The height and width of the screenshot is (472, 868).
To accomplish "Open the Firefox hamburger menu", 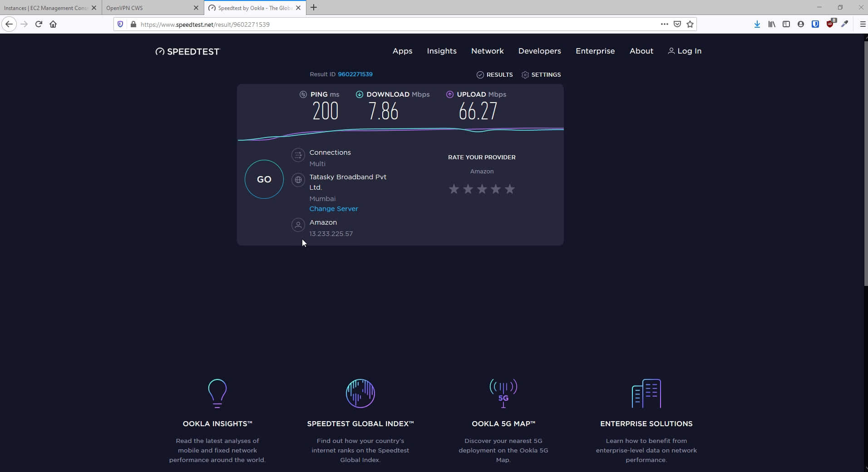I will tap(862, 24).
